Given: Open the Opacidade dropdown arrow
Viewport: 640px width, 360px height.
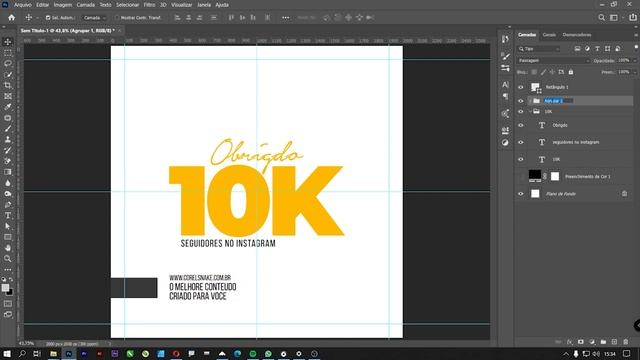Looking at the screenshot, I should click(x=634, y=60).
